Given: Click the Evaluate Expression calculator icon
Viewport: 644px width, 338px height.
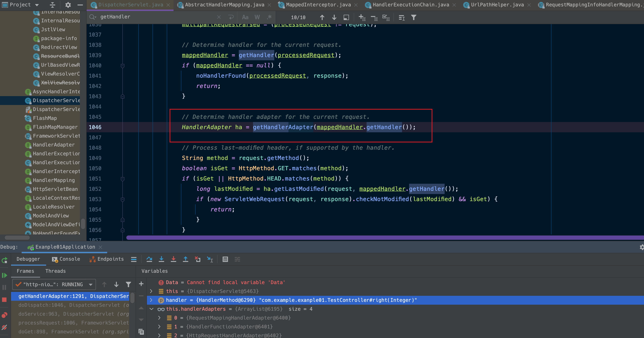Looking at the screenshot, I should point(225,259).
